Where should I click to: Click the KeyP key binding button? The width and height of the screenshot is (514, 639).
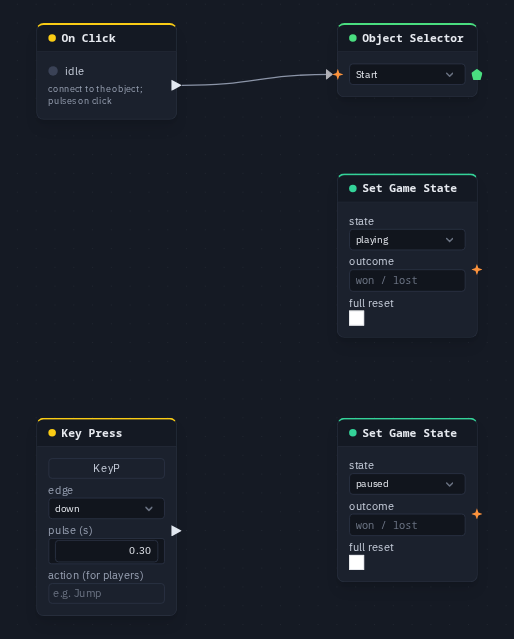[x=106, y=468]
